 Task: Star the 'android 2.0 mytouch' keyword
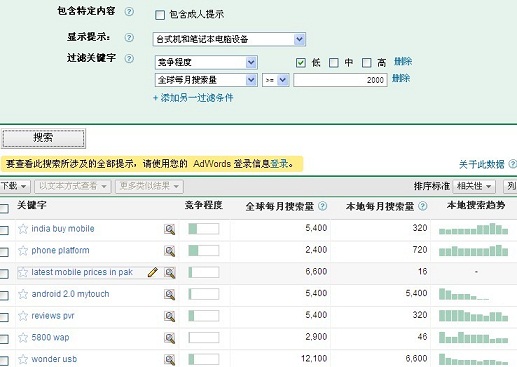click(23, 294)
